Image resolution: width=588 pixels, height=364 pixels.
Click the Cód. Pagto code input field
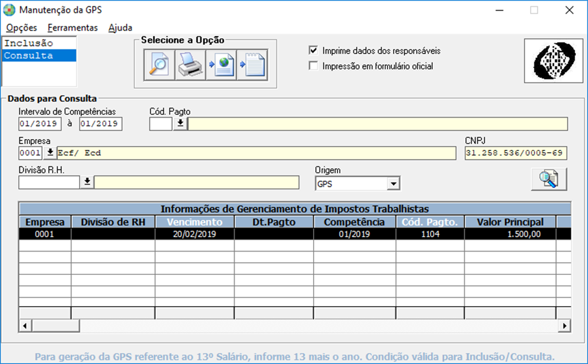tap(161, 124)
